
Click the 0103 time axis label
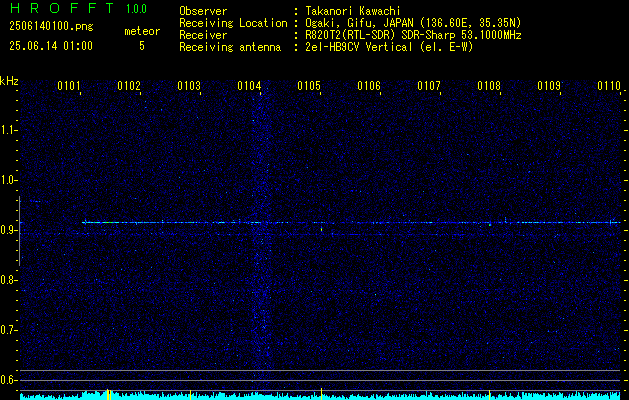(x=189, y=86)
